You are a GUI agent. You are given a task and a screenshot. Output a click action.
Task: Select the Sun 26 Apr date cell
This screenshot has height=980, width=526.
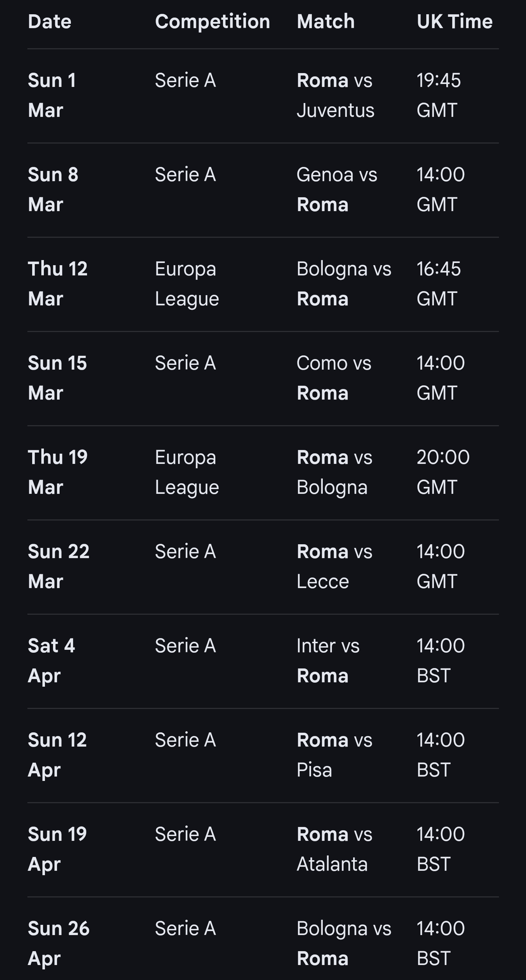point(58,943)
